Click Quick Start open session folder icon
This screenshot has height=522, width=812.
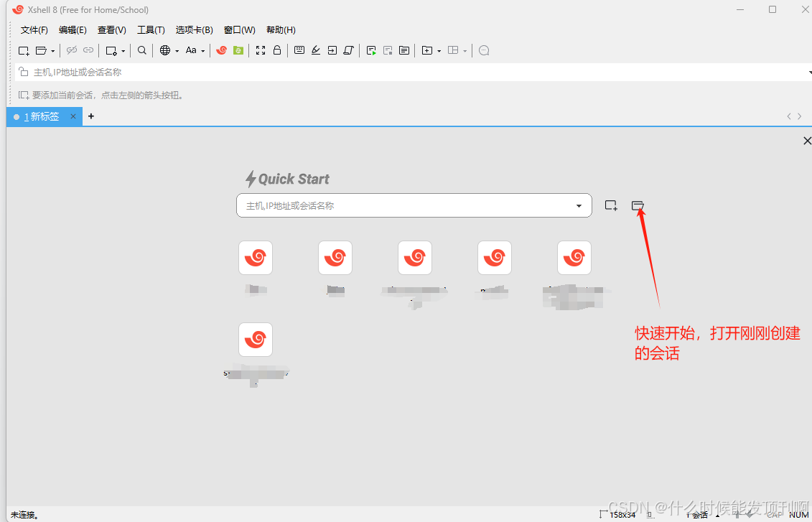click(x=638, y=205)
